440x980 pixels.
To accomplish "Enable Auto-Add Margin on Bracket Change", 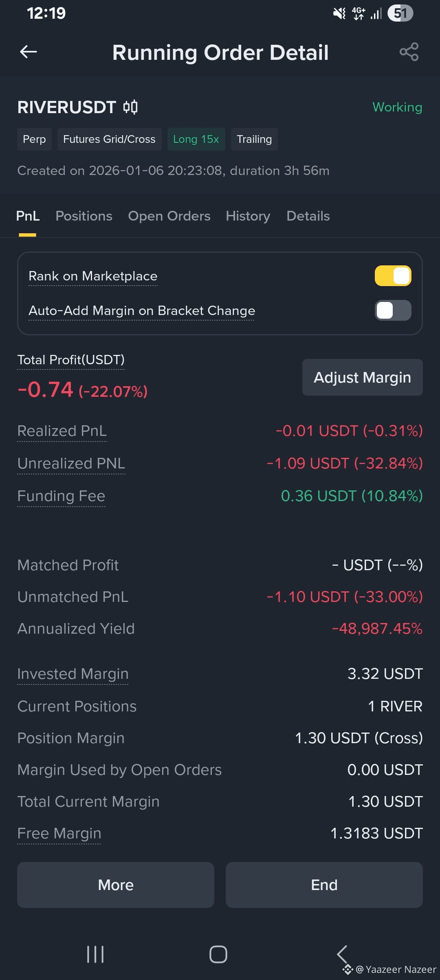I will coord(393,311).
